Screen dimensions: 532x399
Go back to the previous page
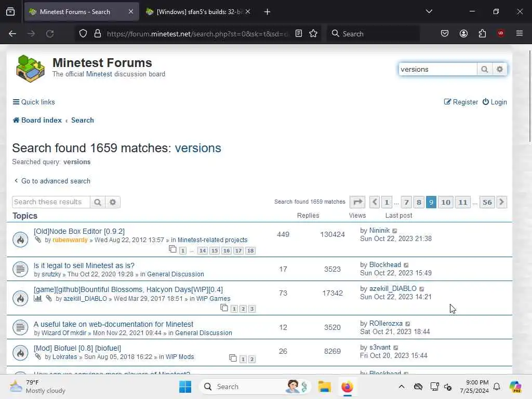[12, 34]
